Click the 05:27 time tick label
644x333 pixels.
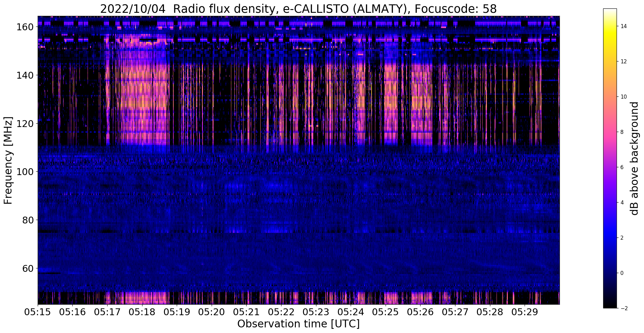455,312
